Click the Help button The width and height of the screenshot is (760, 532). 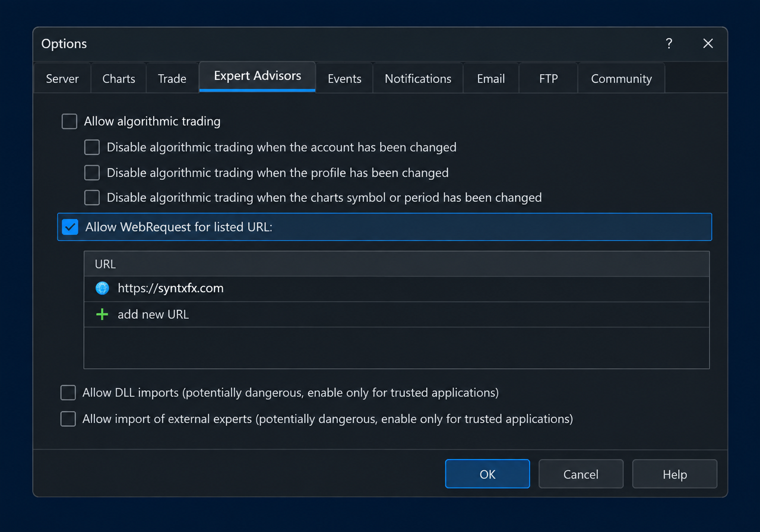674,474
